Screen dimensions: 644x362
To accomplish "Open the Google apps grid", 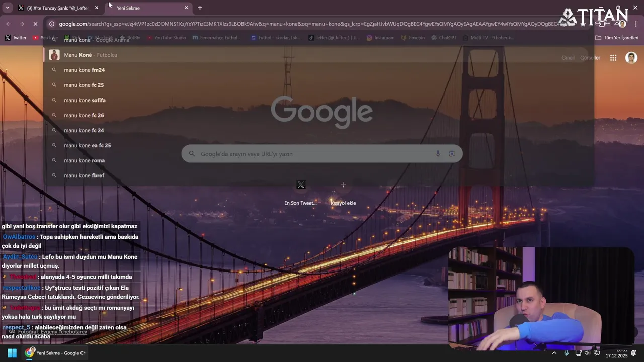I will (x=613, y=58).
